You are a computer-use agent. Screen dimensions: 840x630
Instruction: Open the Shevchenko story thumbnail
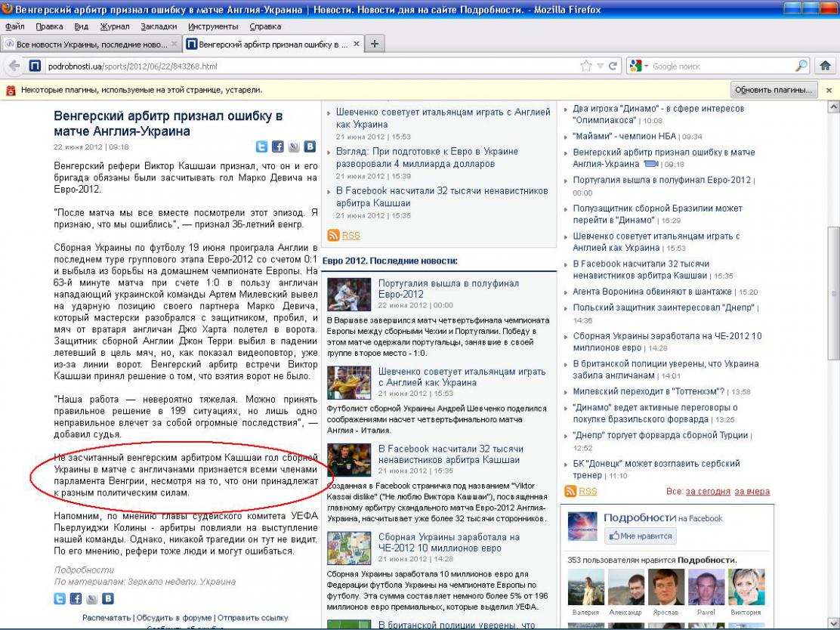coord(349,382)
